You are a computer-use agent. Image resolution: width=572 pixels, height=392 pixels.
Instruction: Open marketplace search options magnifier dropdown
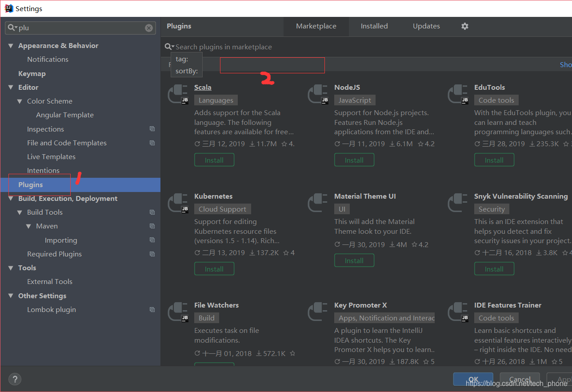tap(169, 47)
